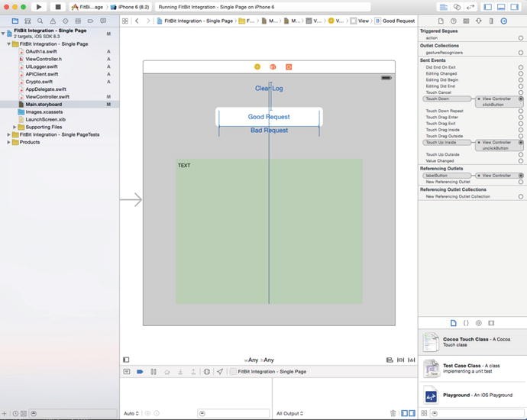The width and height of the screenshot is (527, 420).
Task: Click connection circle for Value Changed
Action: click(521, 161)
